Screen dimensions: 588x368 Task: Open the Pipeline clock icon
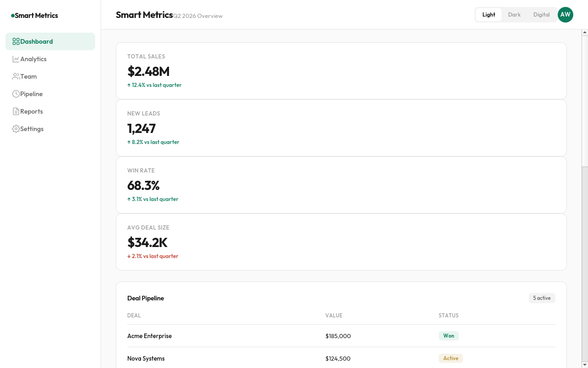(x=15, y=94)
